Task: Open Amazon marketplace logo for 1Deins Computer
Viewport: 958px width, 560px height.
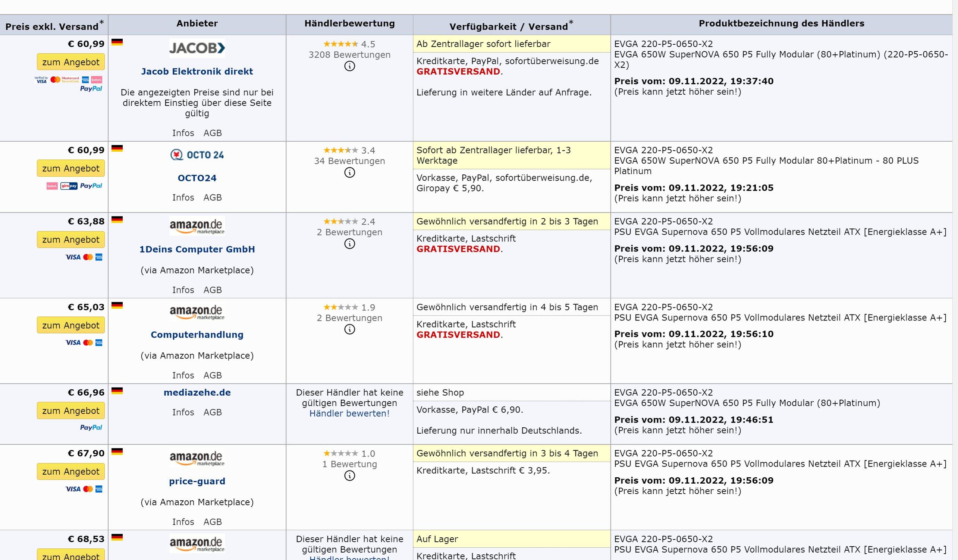Action: click(197, 226)
